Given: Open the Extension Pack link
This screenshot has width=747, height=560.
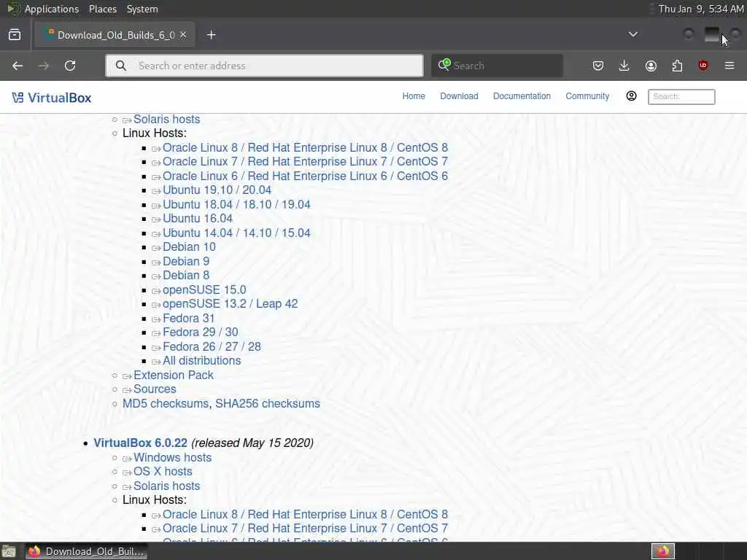Looking at the screenshot, I should coord(173,376).
